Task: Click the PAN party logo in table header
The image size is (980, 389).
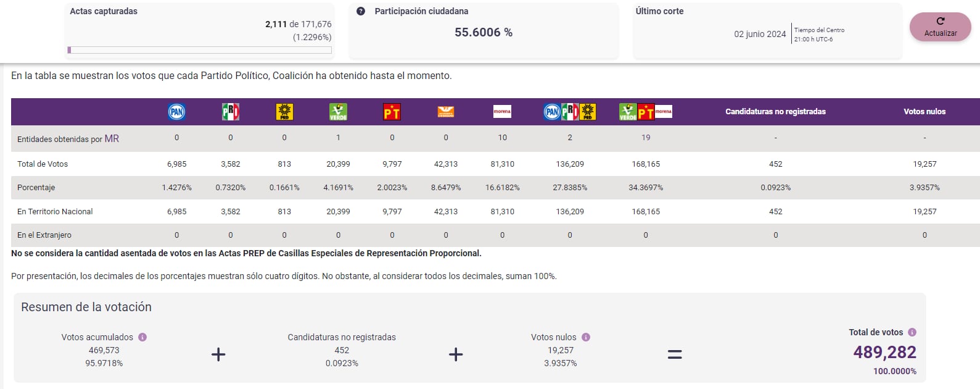Action: [x=176, y=112]
